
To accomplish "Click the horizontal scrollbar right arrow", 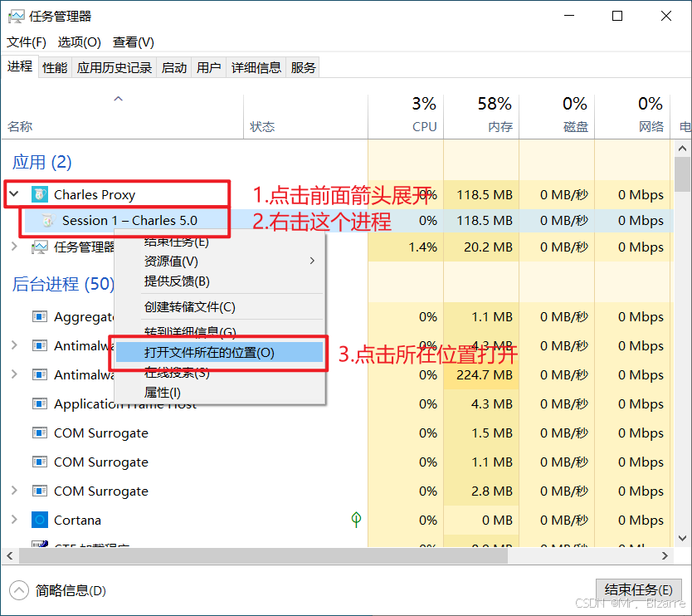I will coord(665,555).
